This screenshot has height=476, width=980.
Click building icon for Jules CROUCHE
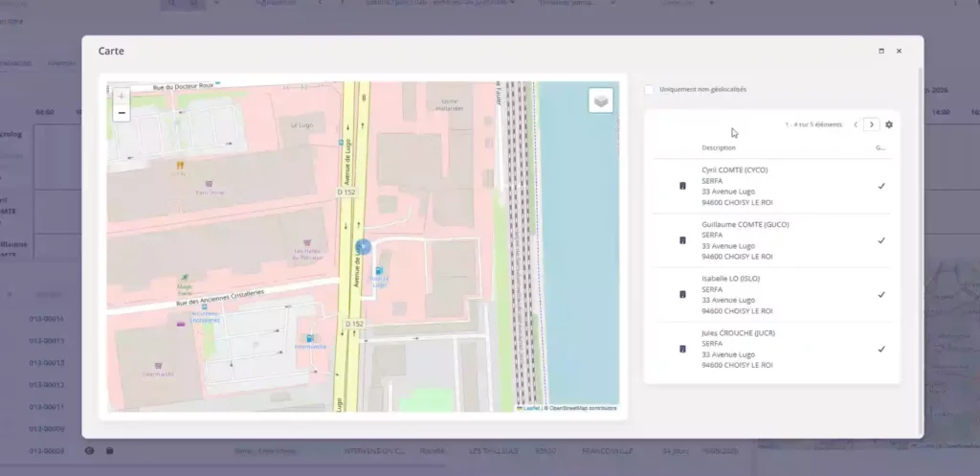(682, 349)
